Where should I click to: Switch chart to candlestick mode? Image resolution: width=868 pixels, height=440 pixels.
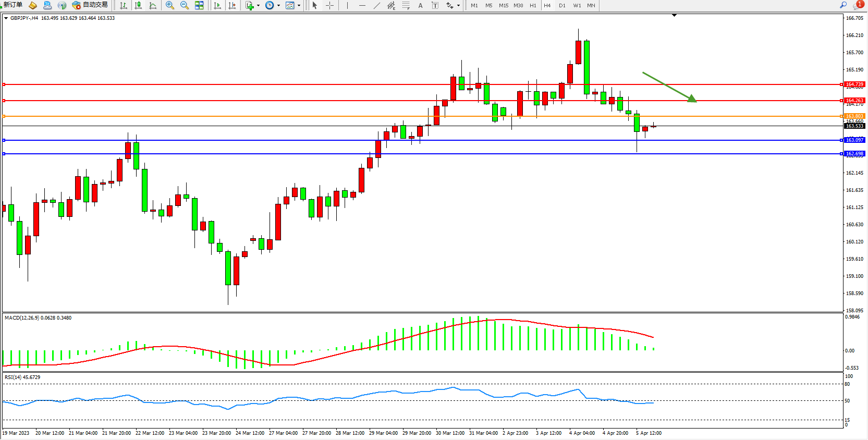[138, 5]
